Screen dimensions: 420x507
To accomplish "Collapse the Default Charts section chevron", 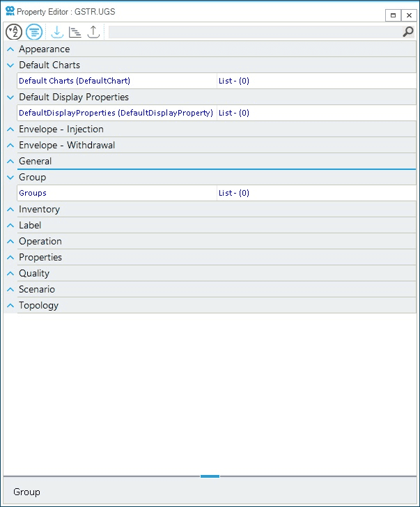I will 10,65.
